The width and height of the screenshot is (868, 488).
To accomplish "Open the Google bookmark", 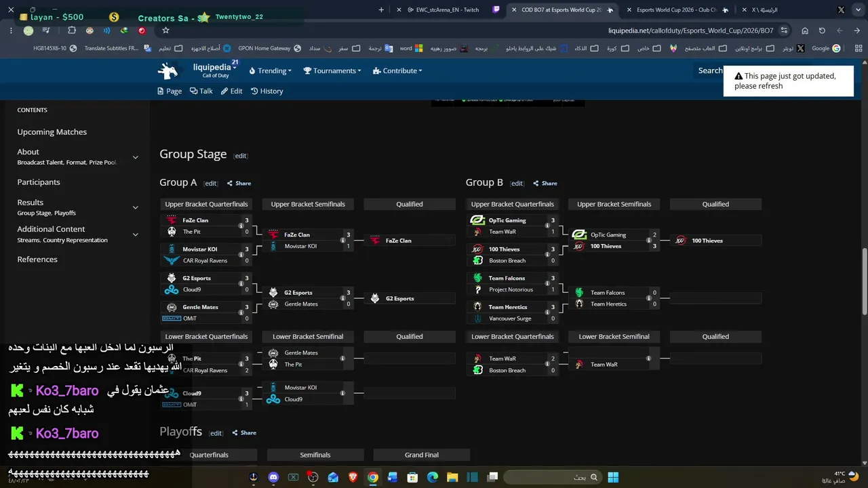I will tap(826, 48).
